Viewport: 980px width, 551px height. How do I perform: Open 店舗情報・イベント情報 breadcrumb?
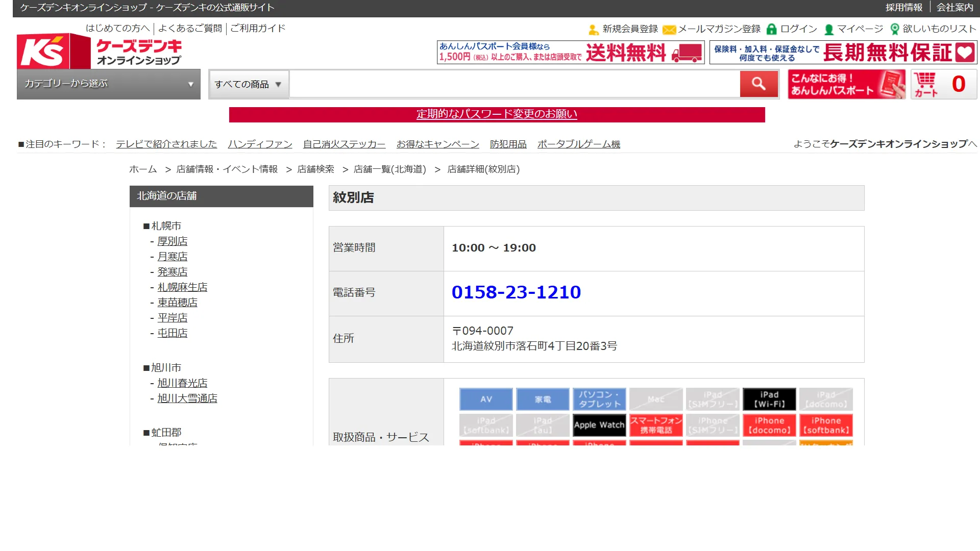(227, 169)
